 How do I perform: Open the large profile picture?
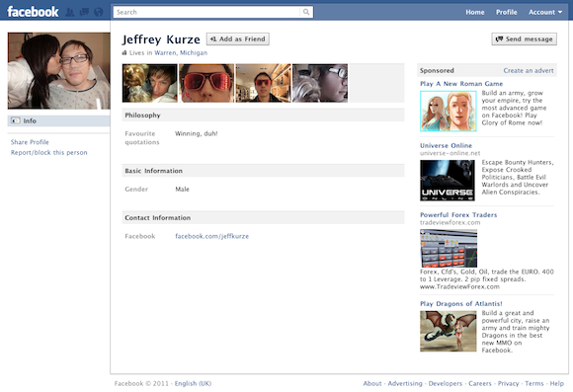[59, 71]
